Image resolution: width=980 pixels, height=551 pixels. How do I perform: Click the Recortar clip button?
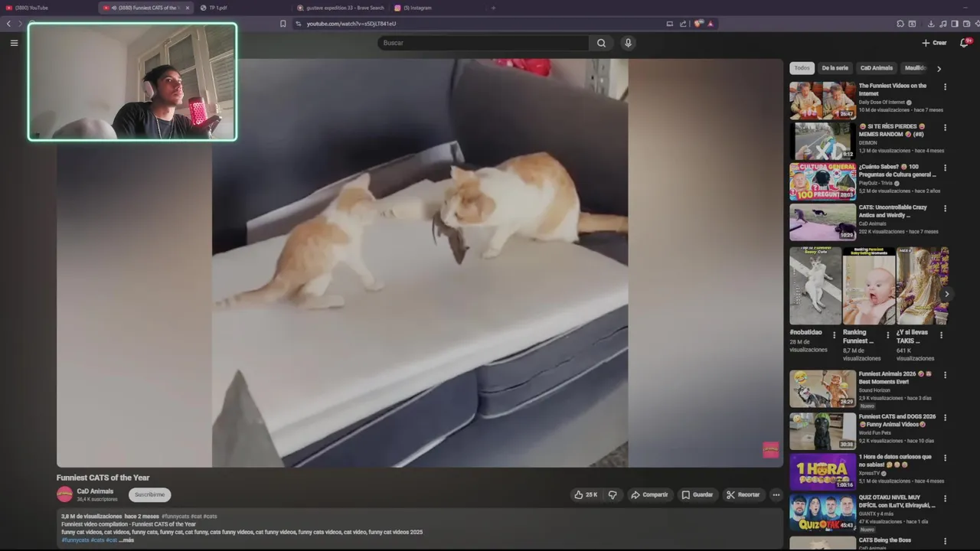(x=743, y=494)
